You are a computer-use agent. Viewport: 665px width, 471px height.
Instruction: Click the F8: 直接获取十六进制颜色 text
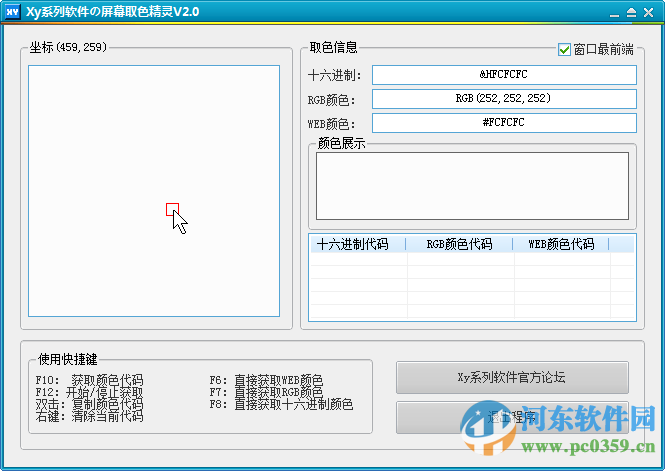point(281,404)
